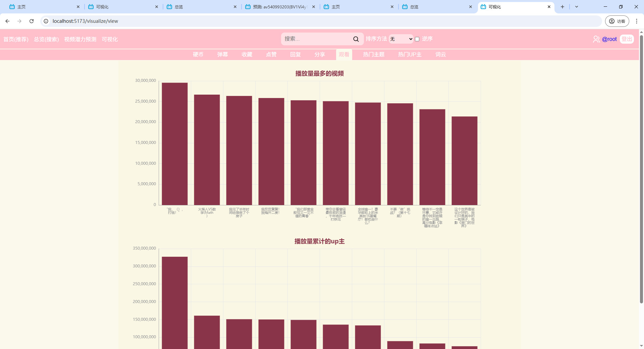This screenshot has height=349, width=644.
Task: Click the bar above 我花了半年时间给猫做了个房子 label
Action: 239,150
